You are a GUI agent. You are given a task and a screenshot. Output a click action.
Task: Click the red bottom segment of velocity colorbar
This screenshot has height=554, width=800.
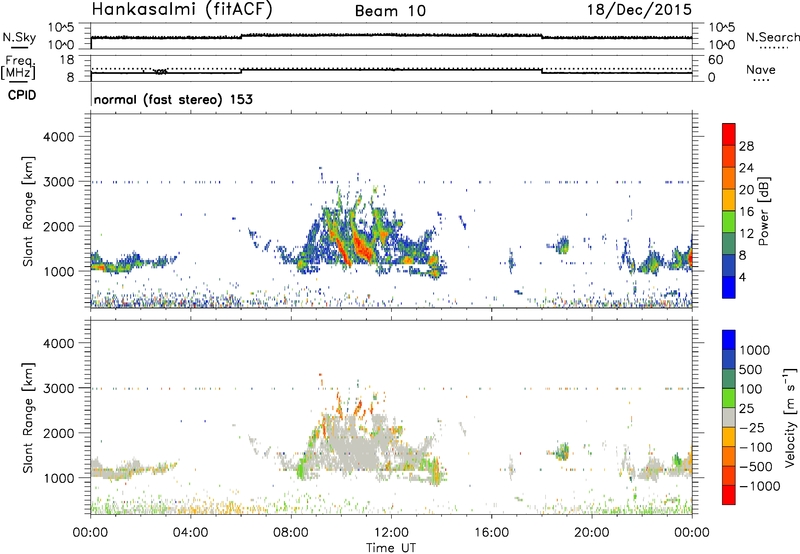click(x=729, y=495)
